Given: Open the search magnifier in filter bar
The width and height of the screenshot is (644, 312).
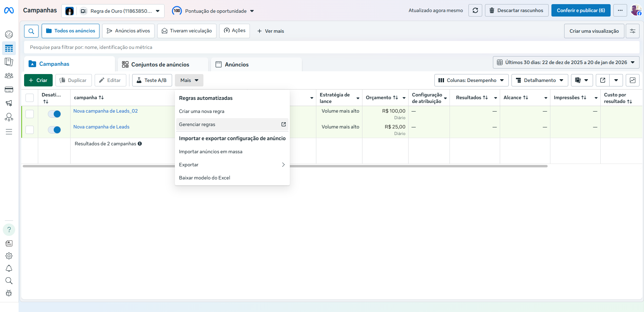Looking at the screenshot, I should pyautogui.click(x=31, y=31).
